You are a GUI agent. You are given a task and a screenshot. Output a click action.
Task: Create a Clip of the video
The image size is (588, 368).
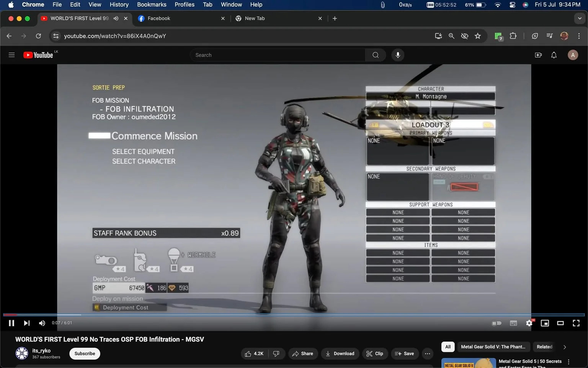tap(375, 353)
